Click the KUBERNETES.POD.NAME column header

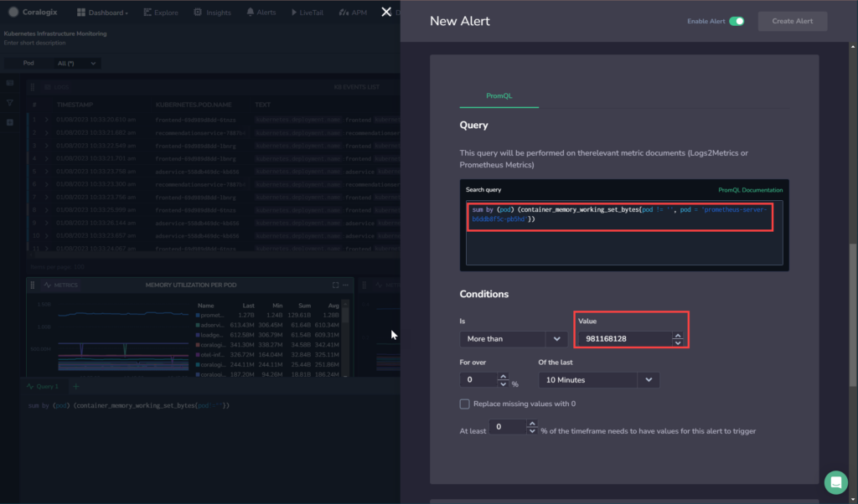[194, 105]
